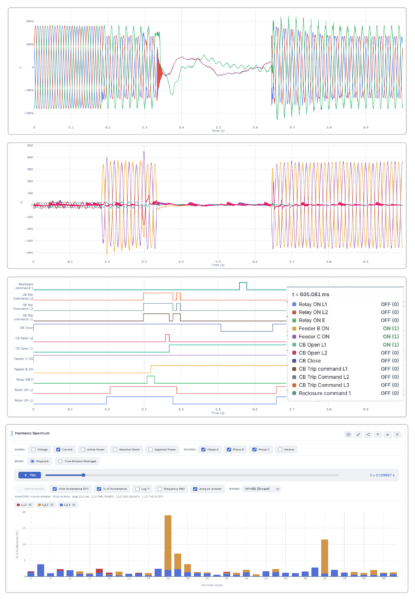Screen dimensions: 415x600
Task: Click the blue Play button
Action: pyautogui.click(x=29, y=475)
